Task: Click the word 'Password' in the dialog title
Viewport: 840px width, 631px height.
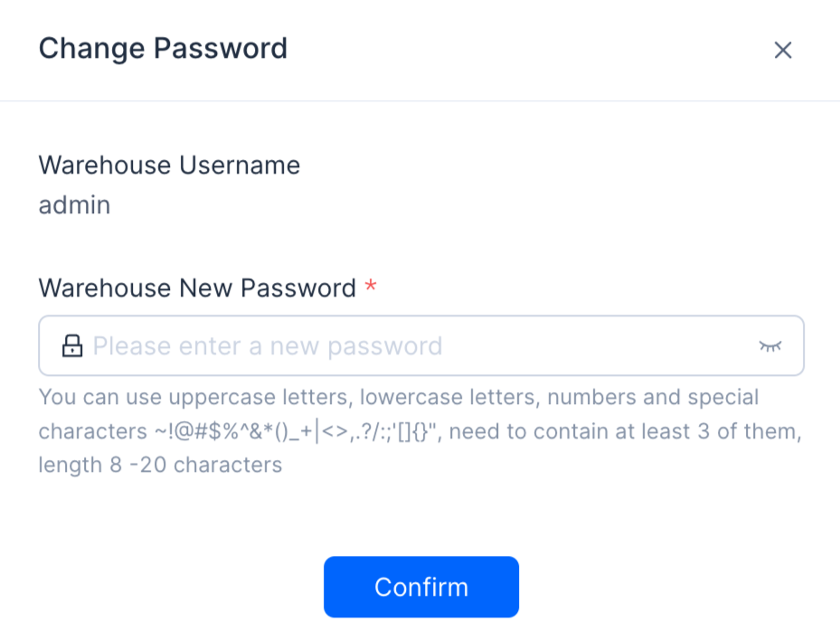Action: (x=221, y=49)
